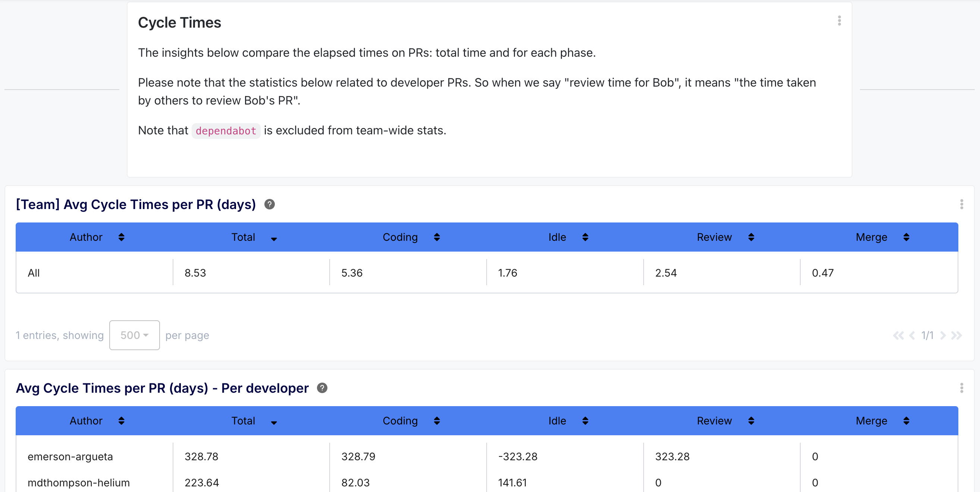The image size is (980, 492).
Task: Click the emerson-argueta author row
Action: coord(70,456)
